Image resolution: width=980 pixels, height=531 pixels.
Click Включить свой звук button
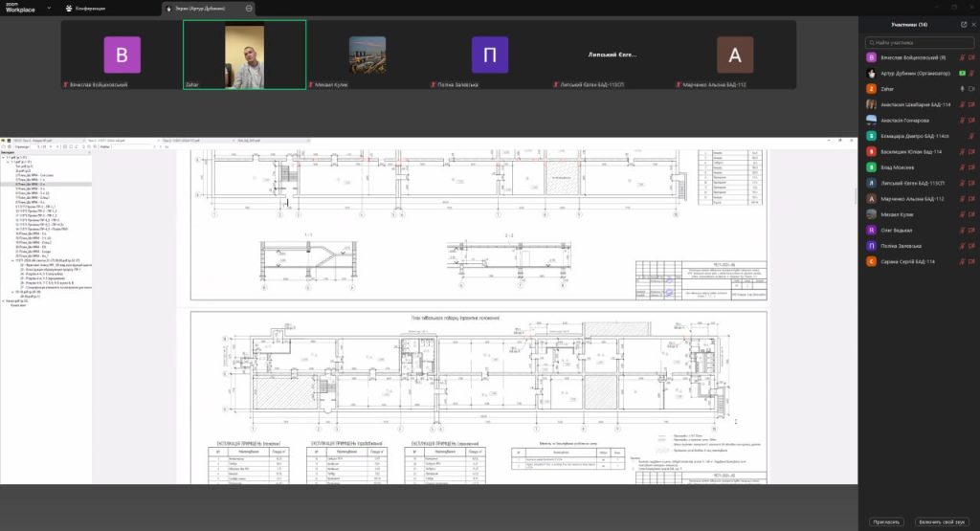pos(943,521)
